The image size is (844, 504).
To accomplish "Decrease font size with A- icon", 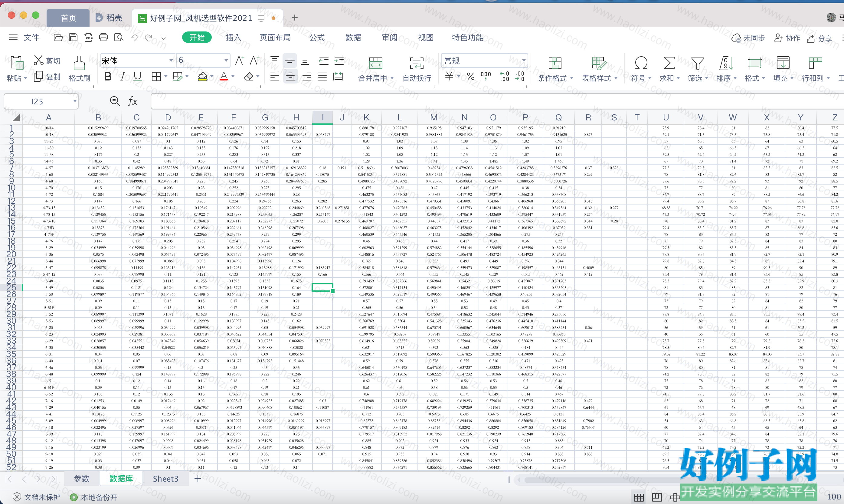I will click(x=254, y=61).
